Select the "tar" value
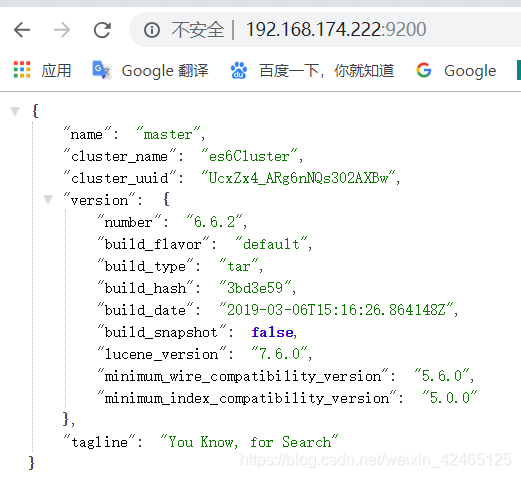521x478 pixels. (239, 266)
